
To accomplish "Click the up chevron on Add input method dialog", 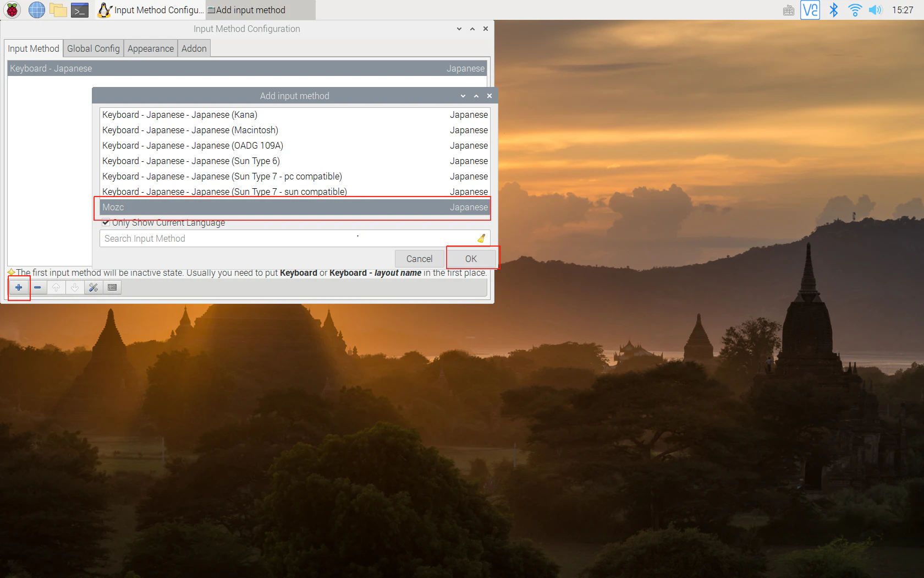I will coord(476,96).
